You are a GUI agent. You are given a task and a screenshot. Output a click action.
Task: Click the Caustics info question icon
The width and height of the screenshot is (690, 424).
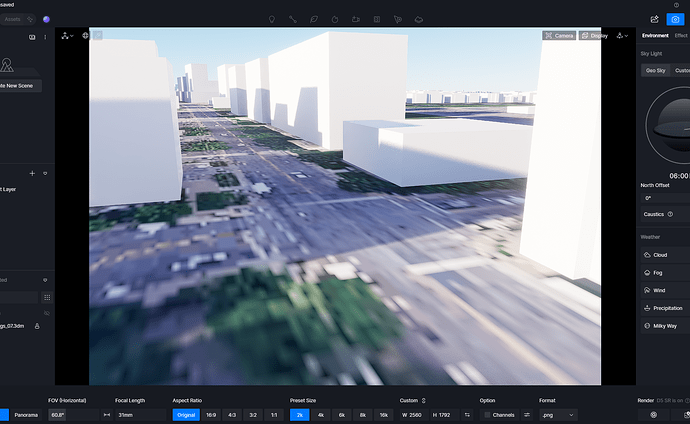[x=670, y=214]
